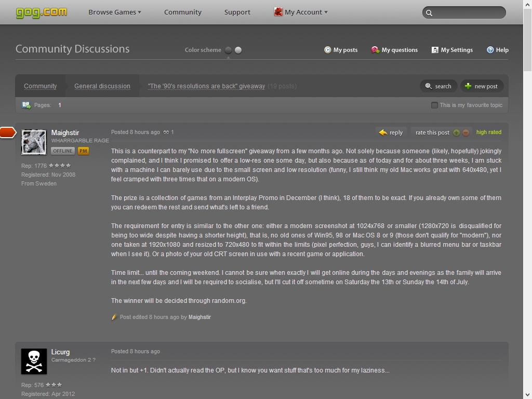Open the General discussion breadcrumb link

[102, 86]
